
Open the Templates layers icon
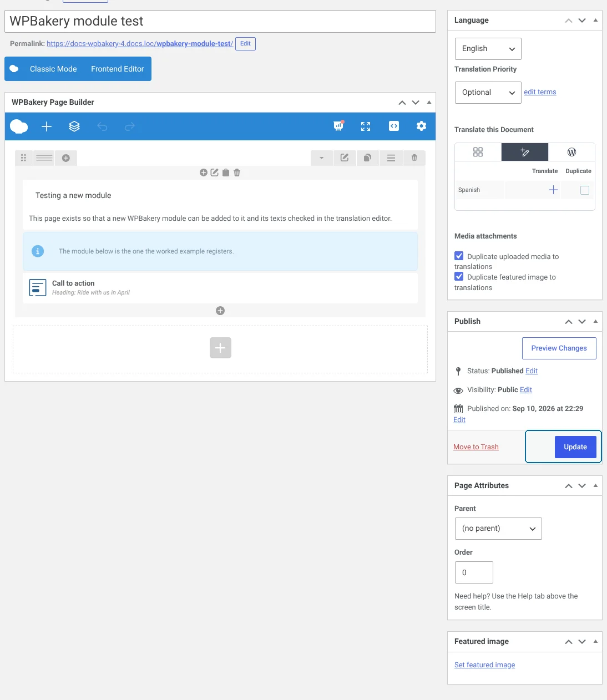tap(74, 126)
